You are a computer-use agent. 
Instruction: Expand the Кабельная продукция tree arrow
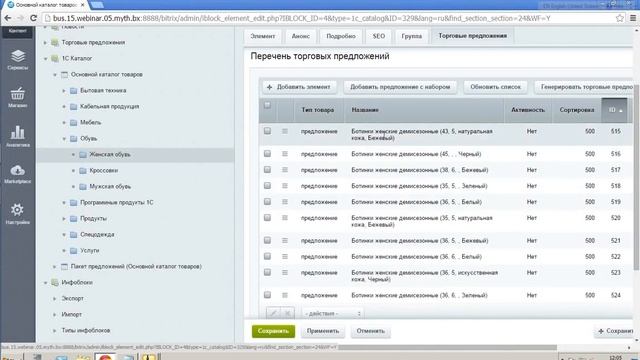64,107
